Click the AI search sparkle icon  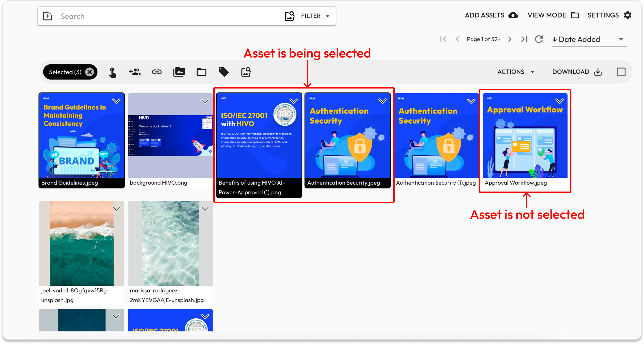point(48,16)
